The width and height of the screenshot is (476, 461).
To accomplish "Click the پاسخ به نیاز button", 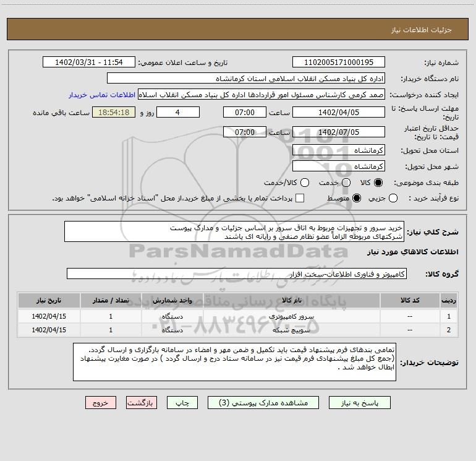I will (x=359, y=403).
